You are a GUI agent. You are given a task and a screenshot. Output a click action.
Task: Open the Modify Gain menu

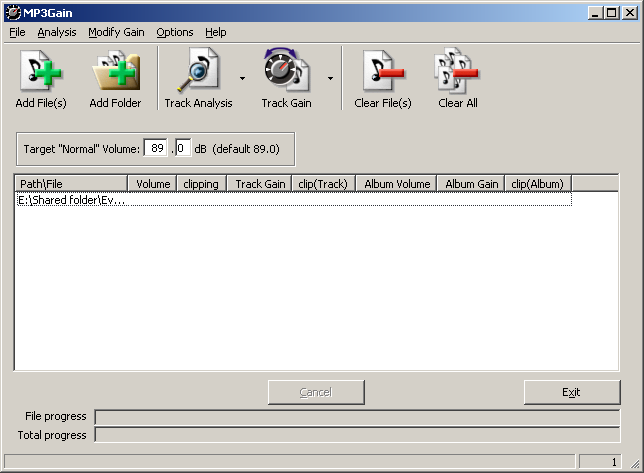coord(116,32)
